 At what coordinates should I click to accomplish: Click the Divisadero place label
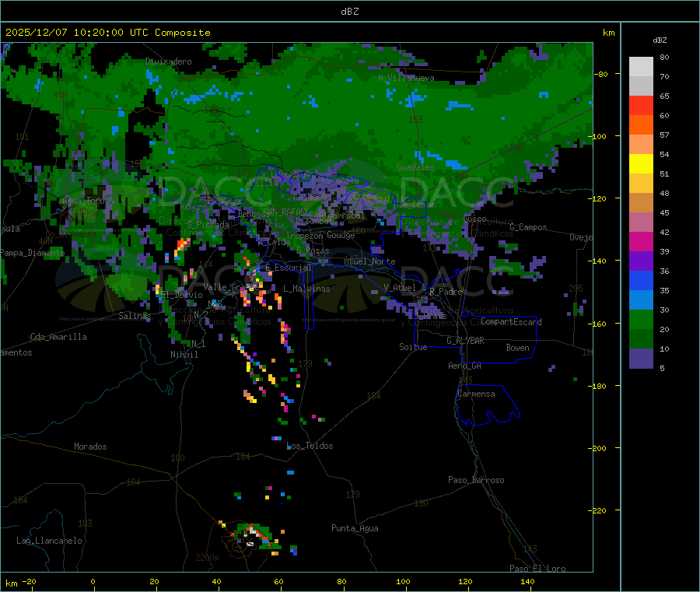click(x=168, y=61)
